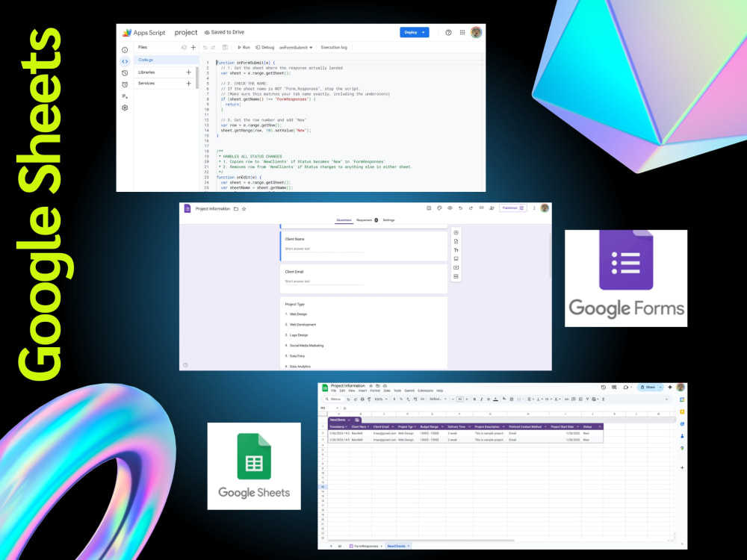This screenshot has height=560, width=747.
Task: Add section icon in Forms side toolbar
Action: tap(456, 276)
